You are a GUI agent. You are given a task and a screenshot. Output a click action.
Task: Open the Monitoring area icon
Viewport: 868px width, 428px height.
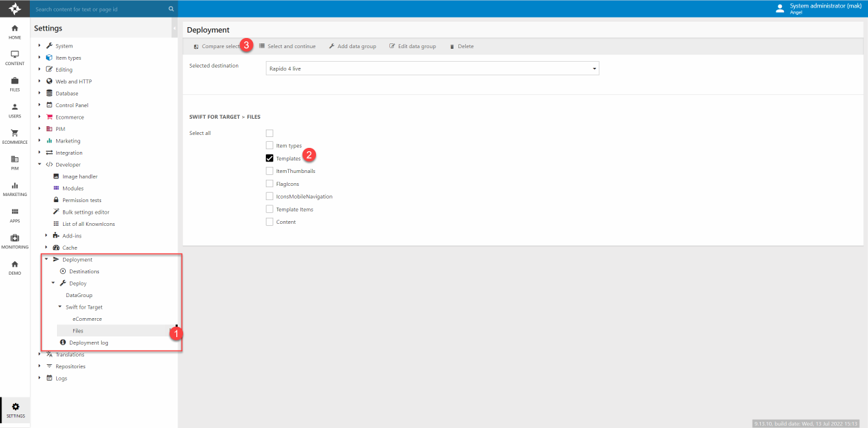pos(15,241)
